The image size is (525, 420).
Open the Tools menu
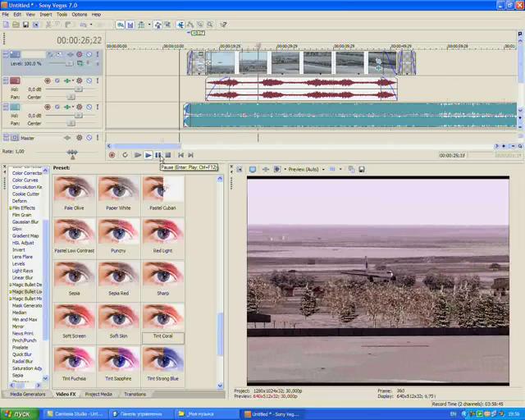(62, 15)
